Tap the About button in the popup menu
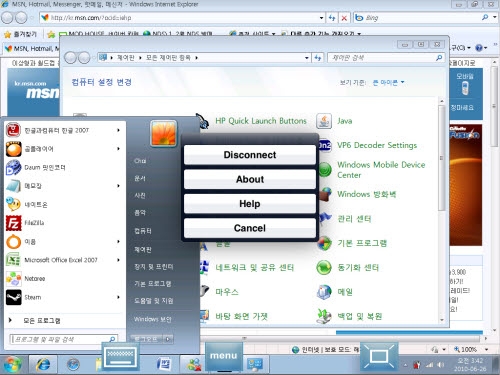 pos(250,179)
